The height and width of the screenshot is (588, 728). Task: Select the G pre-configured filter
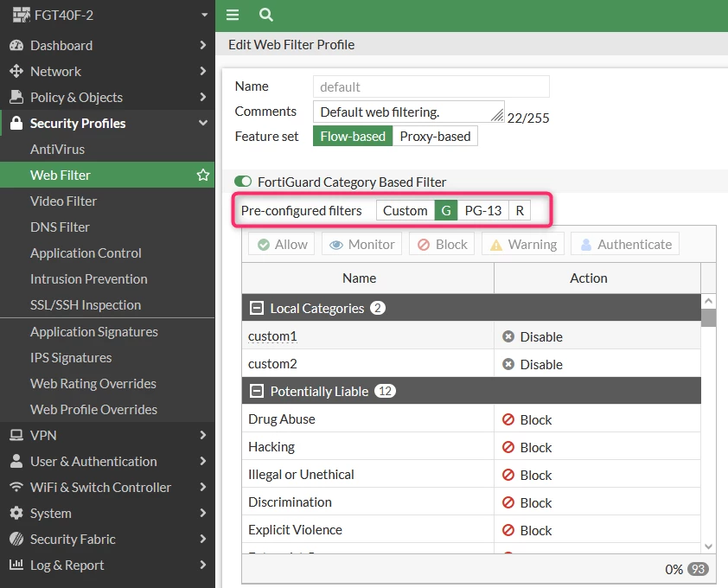point(446,210)
